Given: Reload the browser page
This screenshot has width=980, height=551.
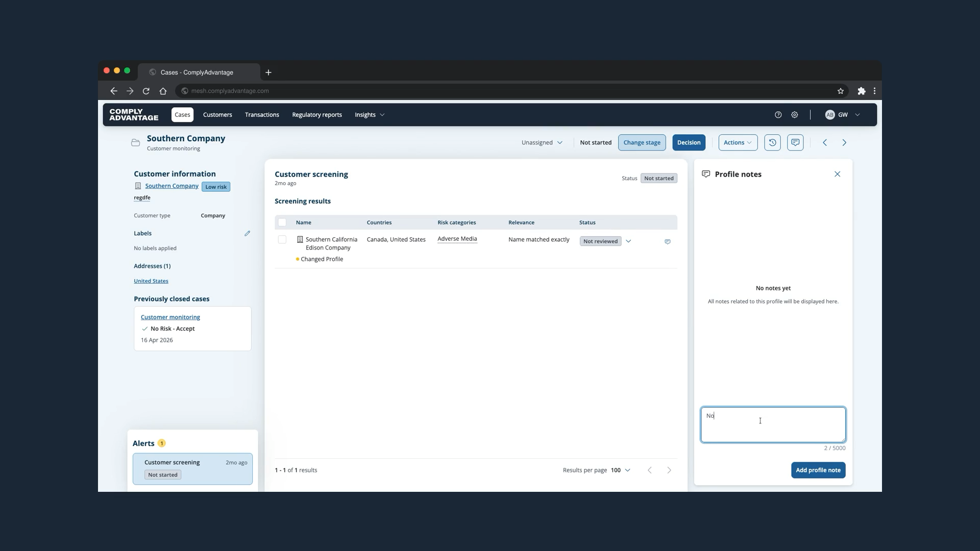Looking at the screenshot, I should pyautogui.click(x=146, y=91).
